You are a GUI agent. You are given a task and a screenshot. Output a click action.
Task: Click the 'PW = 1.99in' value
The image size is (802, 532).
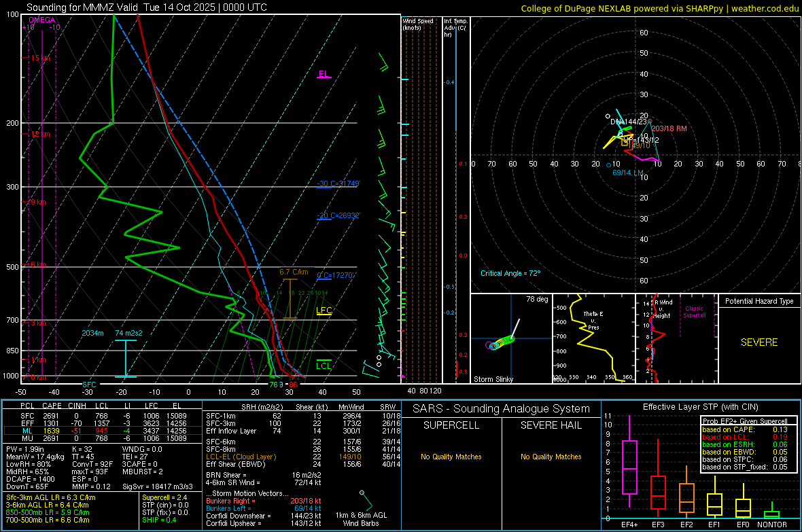25,449
